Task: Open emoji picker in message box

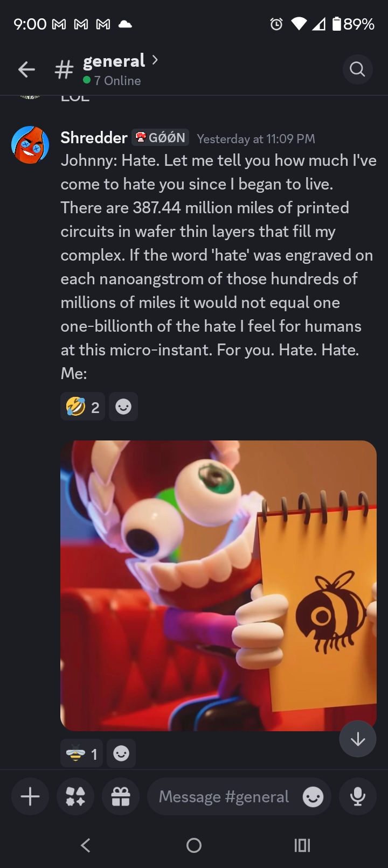Action: pyautogui.click(x=313, y=796)
